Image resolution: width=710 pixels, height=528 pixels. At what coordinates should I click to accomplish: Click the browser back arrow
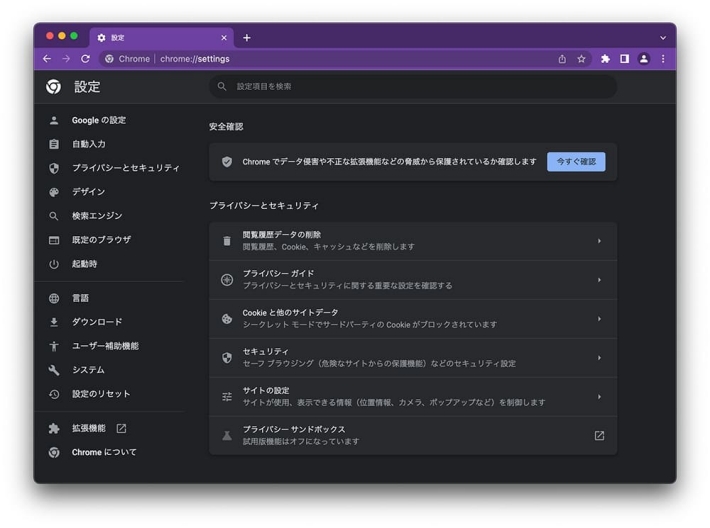pyautogui.click(x=47, y=59)
